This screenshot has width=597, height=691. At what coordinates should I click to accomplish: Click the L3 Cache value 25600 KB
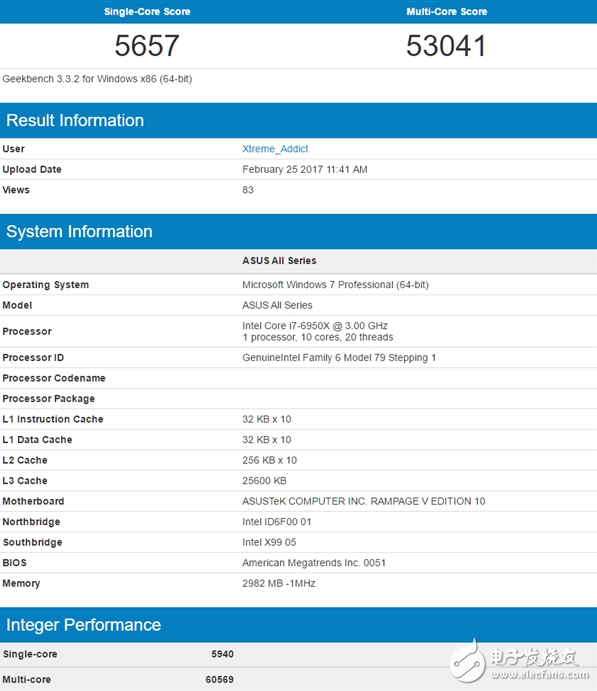point(264,481)
